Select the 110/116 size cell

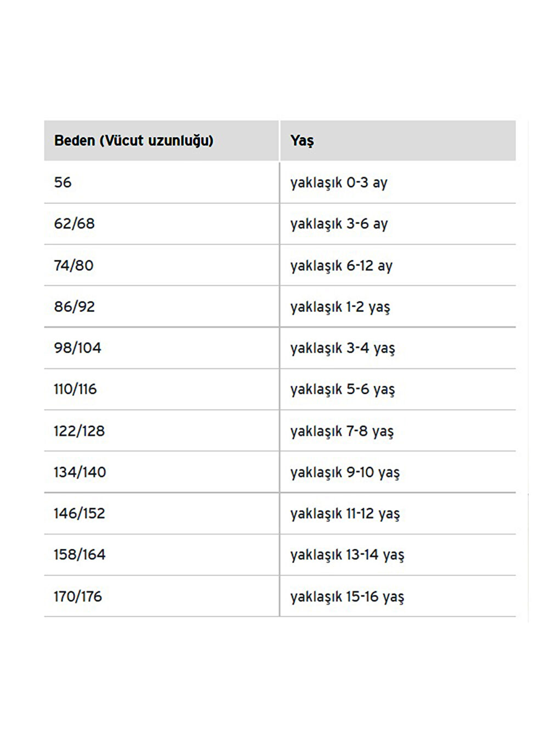[75, 389]
